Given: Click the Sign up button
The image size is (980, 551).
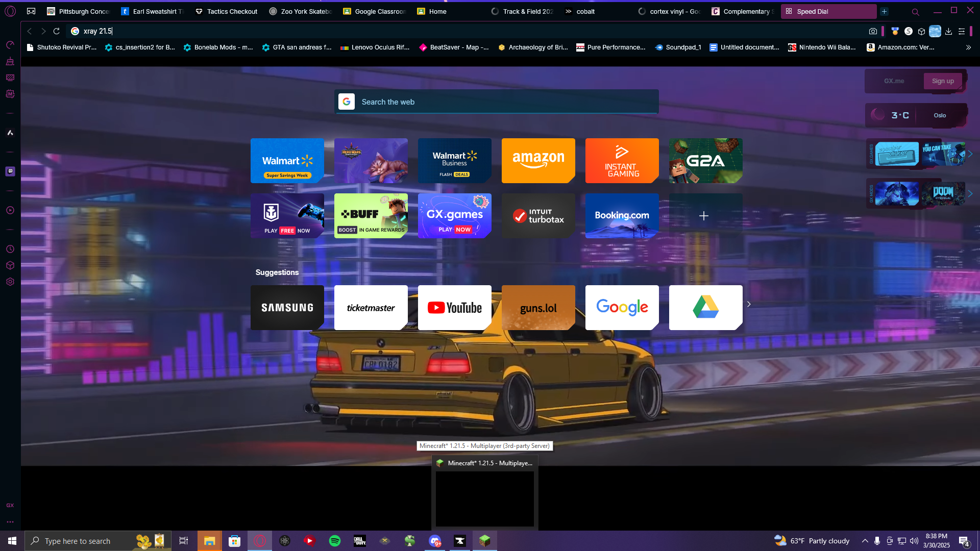Looking at the screenshot, I should tap(942, 81).
